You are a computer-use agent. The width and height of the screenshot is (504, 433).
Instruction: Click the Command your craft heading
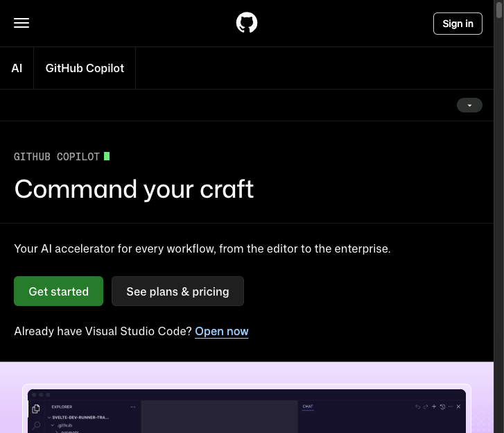click(x=134, y=189)
